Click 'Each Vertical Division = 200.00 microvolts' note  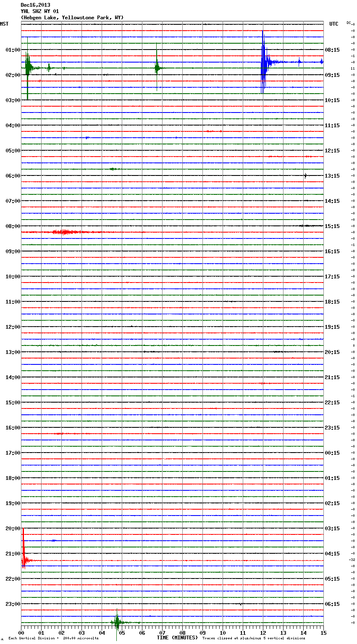pos(53,638)
